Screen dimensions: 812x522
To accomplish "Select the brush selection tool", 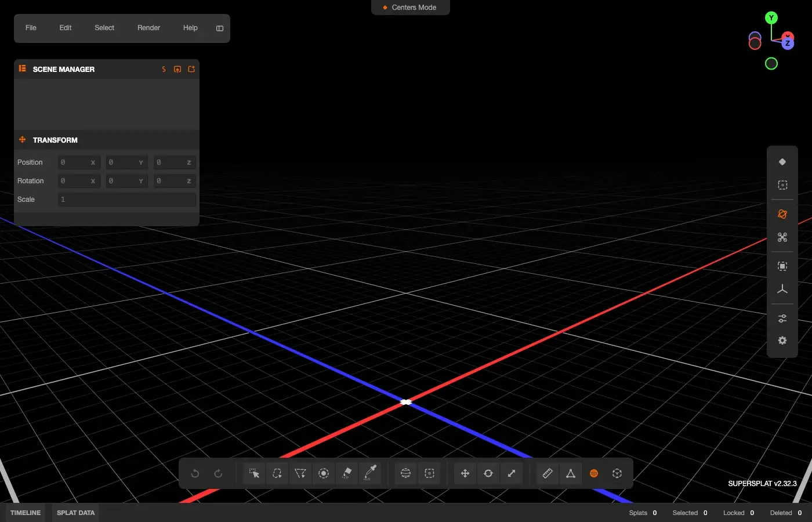I will pyautogui.click(x=324, y=473).
